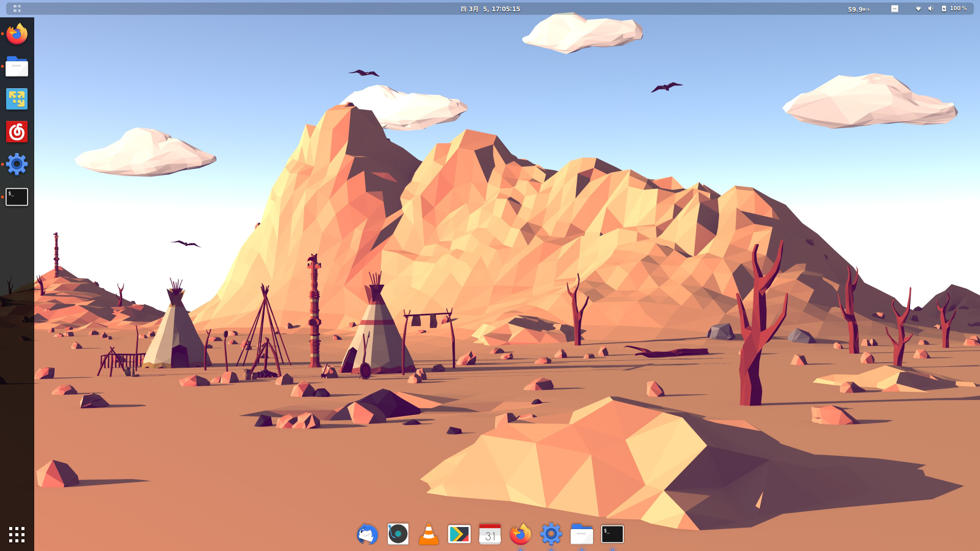Image resolution: width=980 pixels, height=551 pixels.
Task: Open the blue app with yellow arrows
Action: [17, 99]
